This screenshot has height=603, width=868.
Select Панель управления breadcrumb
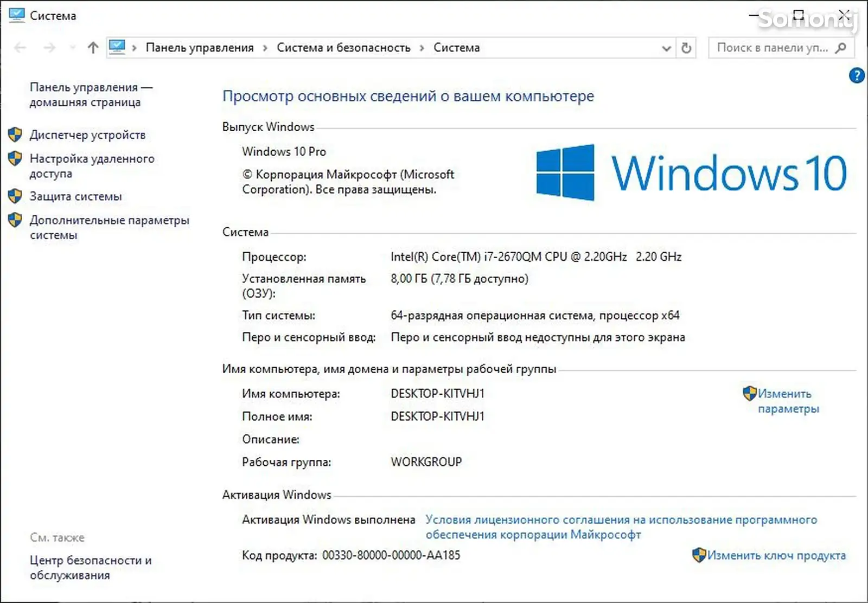(200, 48)
